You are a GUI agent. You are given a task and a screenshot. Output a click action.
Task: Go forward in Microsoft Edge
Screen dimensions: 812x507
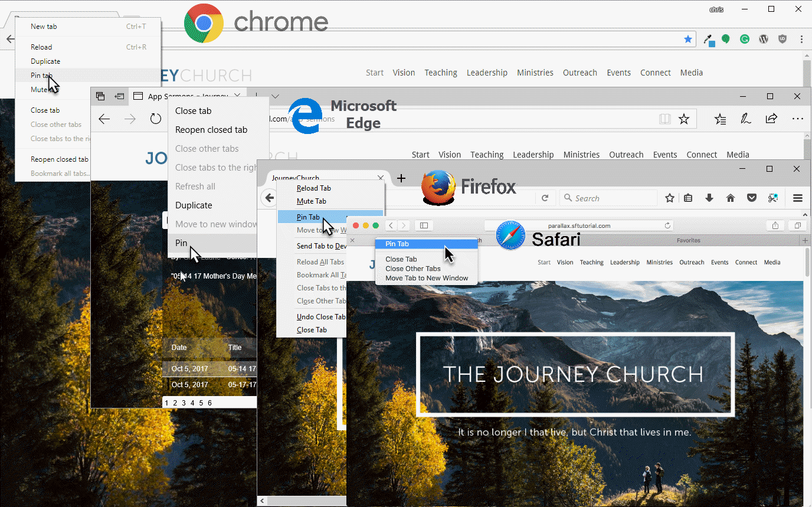tap(130, 119)
